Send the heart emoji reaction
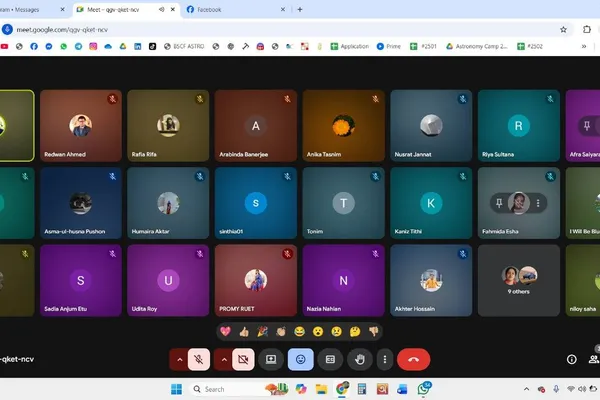 225,331
